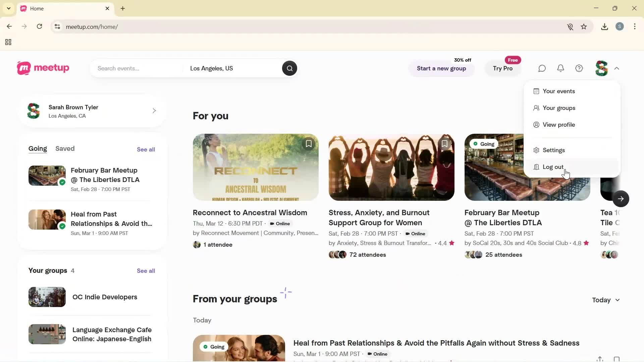Screen dimensions: 644x362
Task: Open browser downloads icon
Action: (x=604, y=26)
